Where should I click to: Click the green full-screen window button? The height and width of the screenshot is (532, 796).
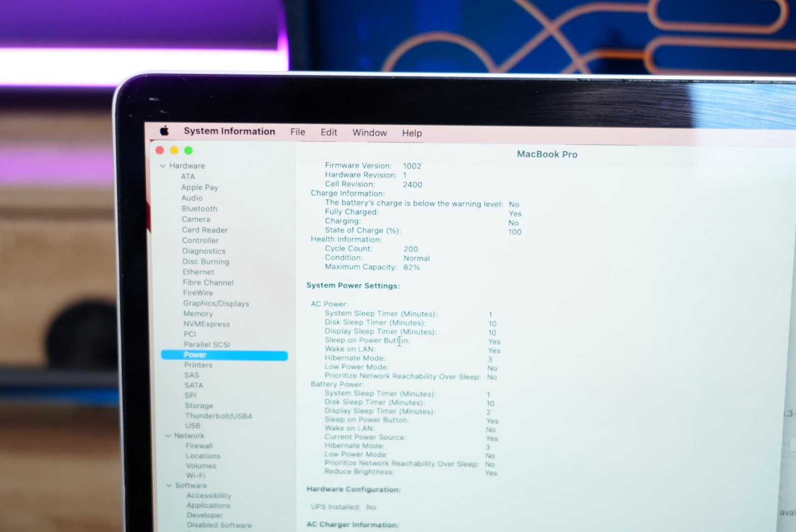tap(189, 150)
